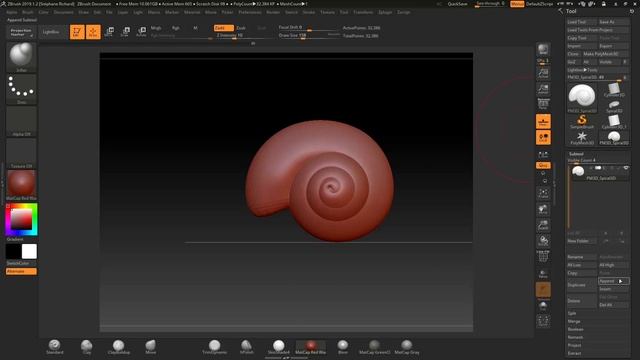Expand the Project section
Image resolution: width=640 pixels, height=360 pixels.
coord(574,345)
